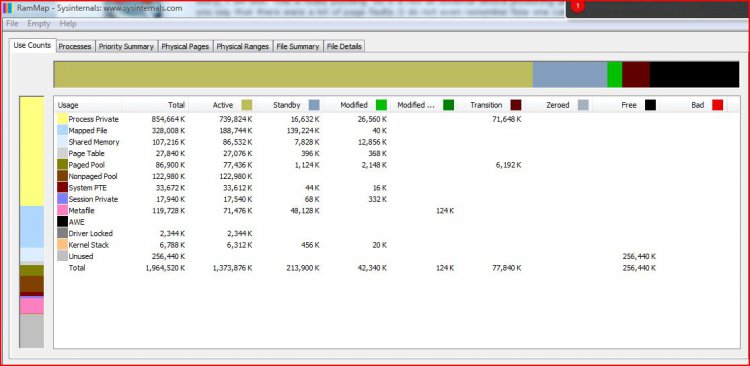
Task: Click the red notification badge icon
Action: [x=577, y=6]
